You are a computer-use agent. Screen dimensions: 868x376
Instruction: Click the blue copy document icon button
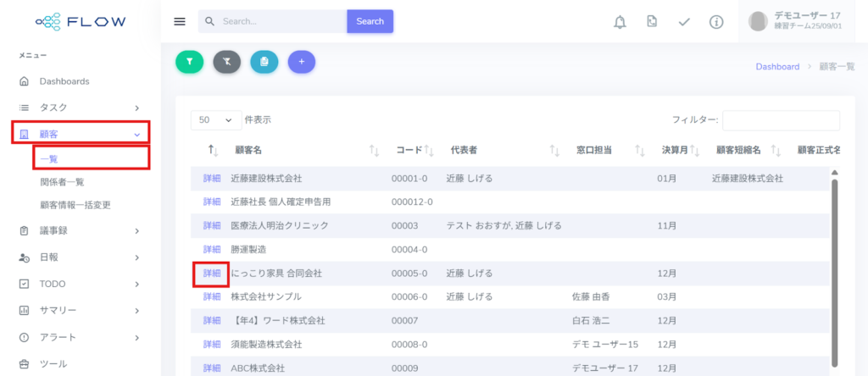pos(264,62)
